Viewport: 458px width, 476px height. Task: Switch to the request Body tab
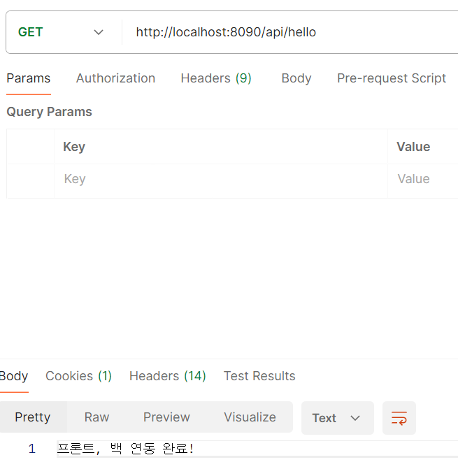coord(296,78)
